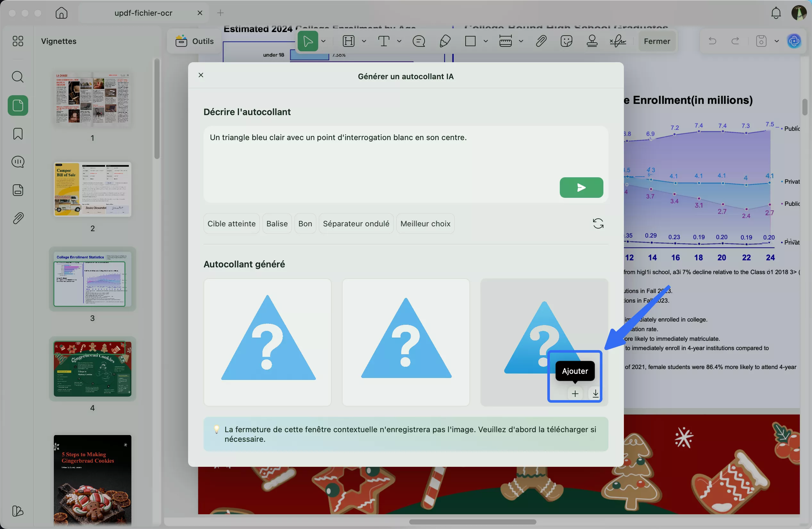The width and height of the screenshot is (812, 529).
Task: Open the rectangle shape dropdown arrow
Action: [x=485, y=41]
